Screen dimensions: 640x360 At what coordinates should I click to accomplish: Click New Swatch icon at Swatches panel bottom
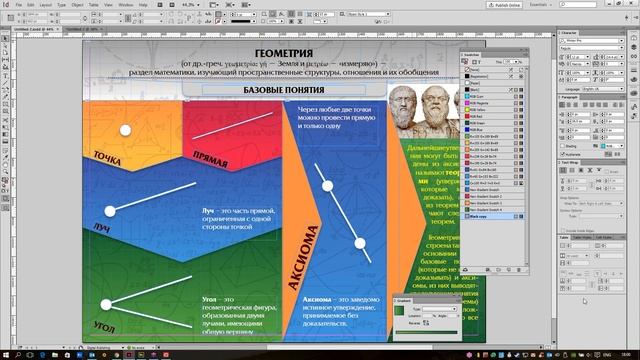(509, 270)
